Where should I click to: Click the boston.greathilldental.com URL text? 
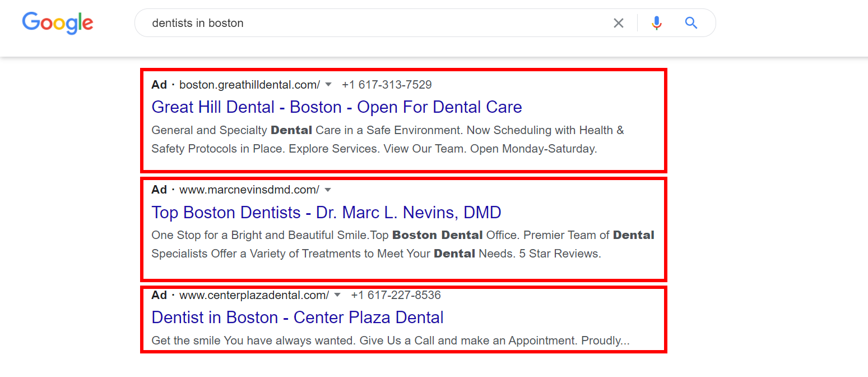[249, 85]
